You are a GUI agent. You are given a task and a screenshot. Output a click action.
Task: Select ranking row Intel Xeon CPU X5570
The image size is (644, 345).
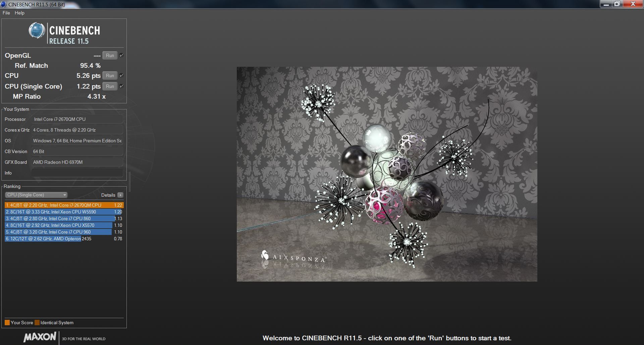click(x=64, y=225)
